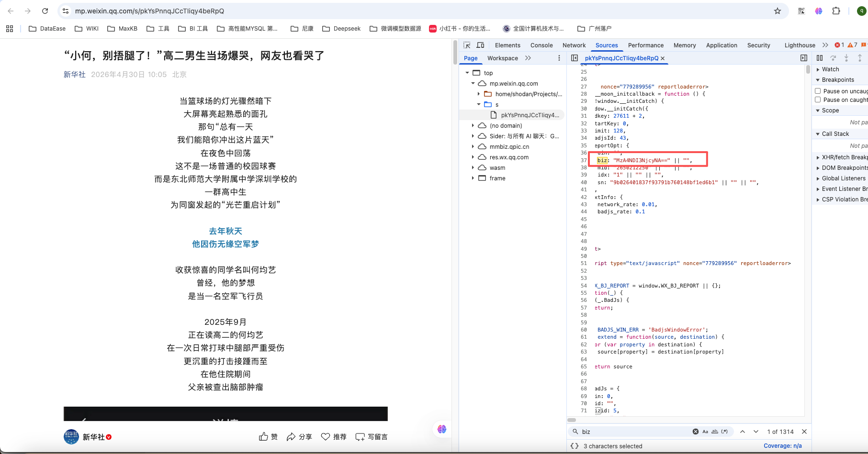Image resolution: width=868 pixels, height=454 pixels.
Task: Expand the home/shodan/Projects folder
Action: coord(479,94)
